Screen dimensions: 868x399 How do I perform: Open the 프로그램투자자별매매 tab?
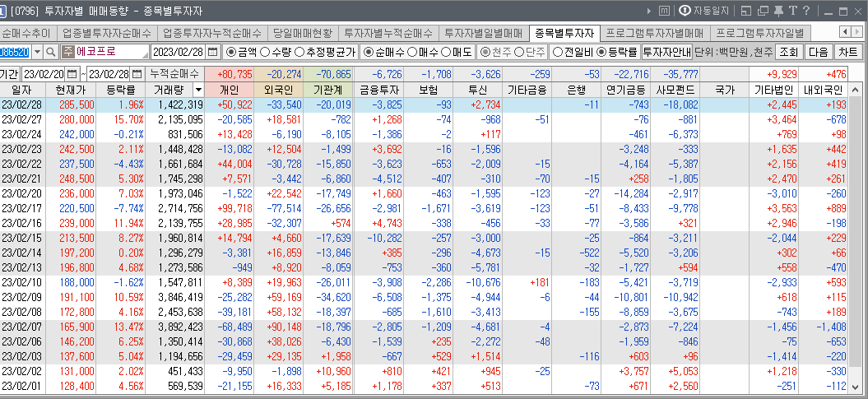[x=654, y=33]
